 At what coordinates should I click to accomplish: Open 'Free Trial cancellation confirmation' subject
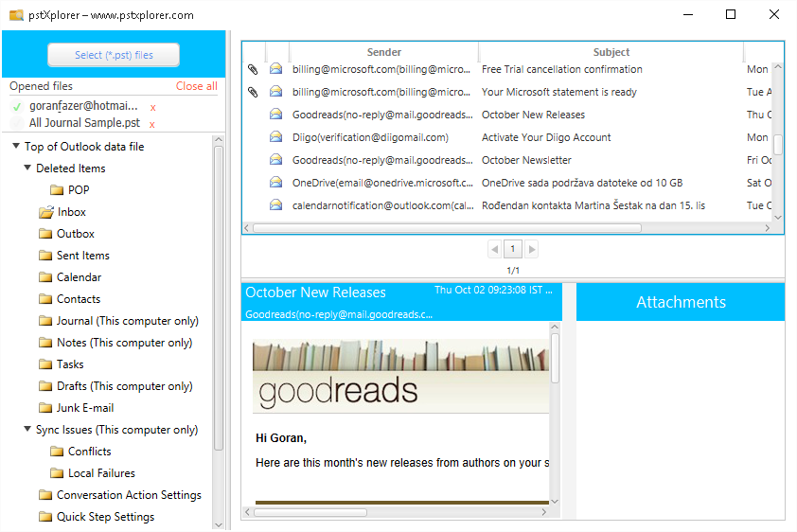point(561,69)
